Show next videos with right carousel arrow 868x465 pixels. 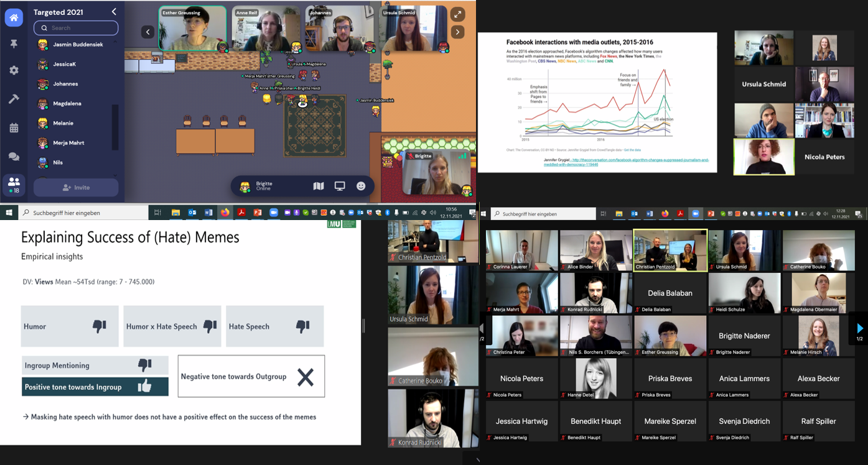point(457,32)
